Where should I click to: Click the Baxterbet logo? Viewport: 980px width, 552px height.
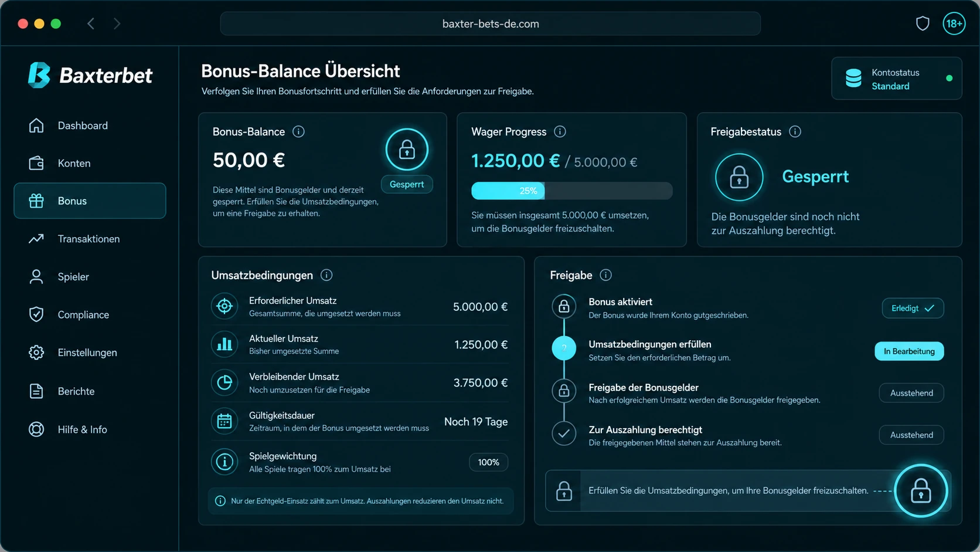click(90, 75)
